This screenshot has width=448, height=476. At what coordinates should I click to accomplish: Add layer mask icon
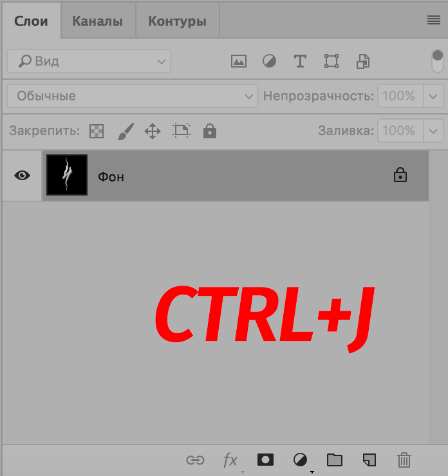pos(265,460)
